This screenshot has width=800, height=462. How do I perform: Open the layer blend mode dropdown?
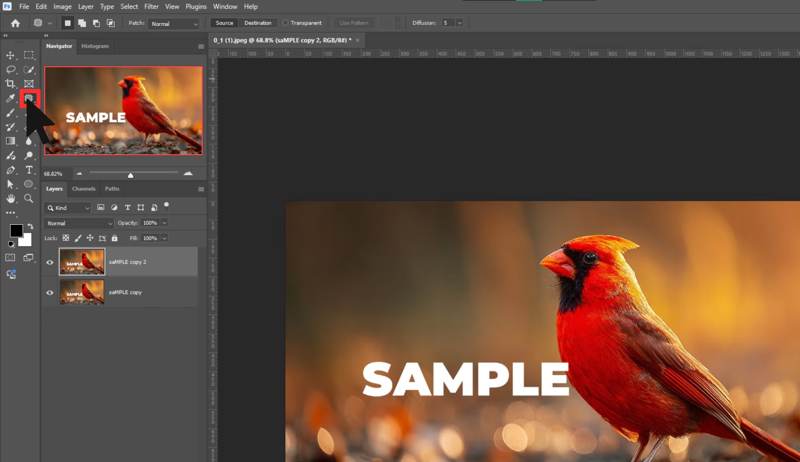coord(79,223)
